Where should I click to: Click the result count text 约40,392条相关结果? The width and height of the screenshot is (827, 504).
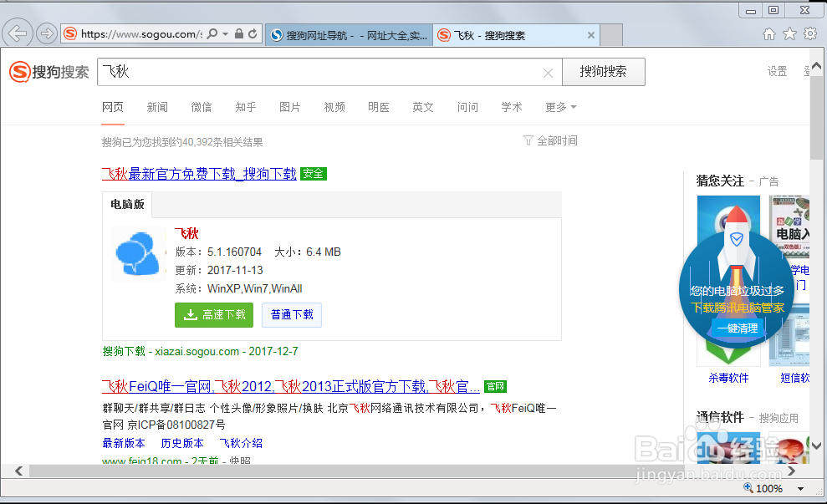(217, 142)
